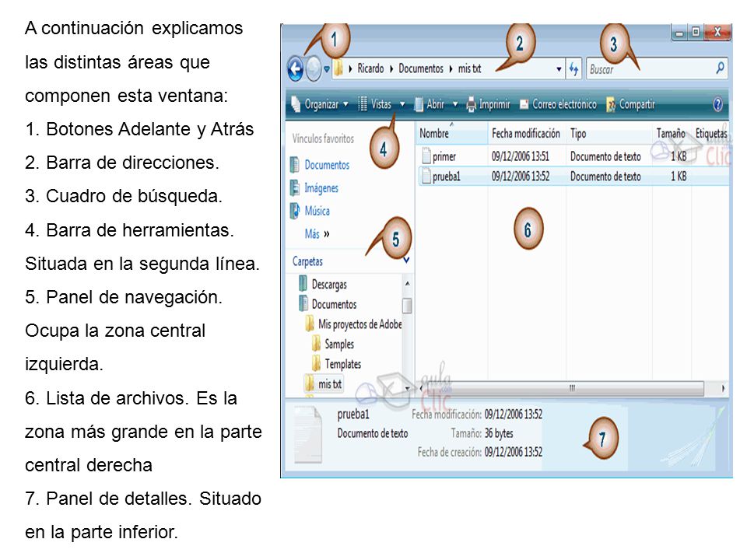
Task: Select the Samples folder in tree
Action: coord(339,344)
